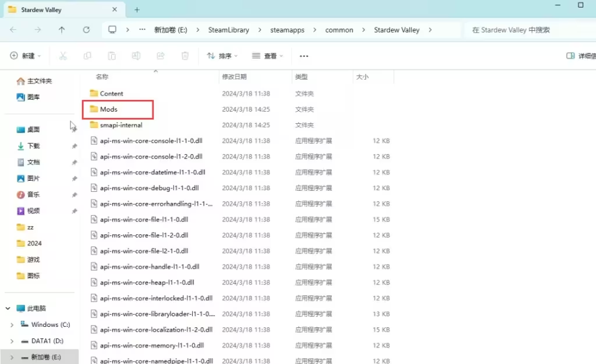Select api-ms-win-core-file-l1-1-0.dll file
596x364 pixels.
click(139, 219)
